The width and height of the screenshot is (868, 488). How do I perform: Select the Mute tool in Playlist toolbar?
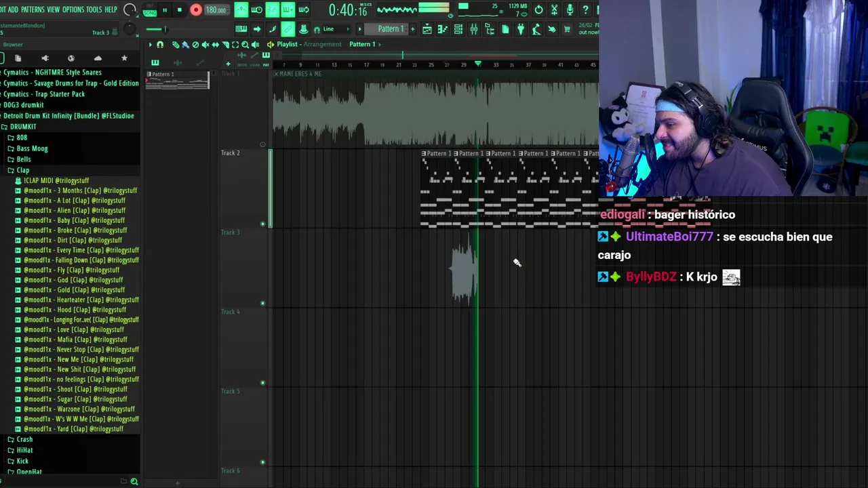(x=205, y=45)
